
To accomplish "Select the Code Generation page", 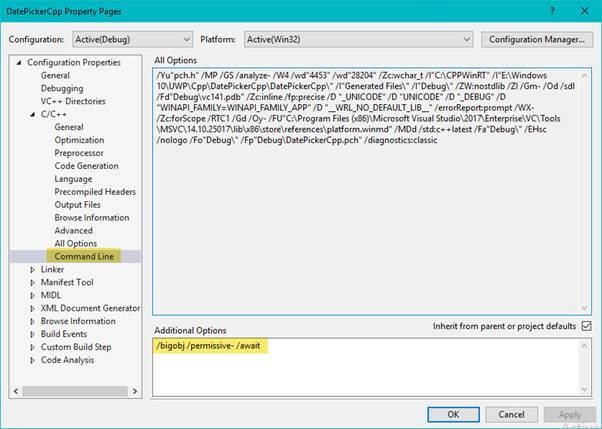I will [86, 166].
